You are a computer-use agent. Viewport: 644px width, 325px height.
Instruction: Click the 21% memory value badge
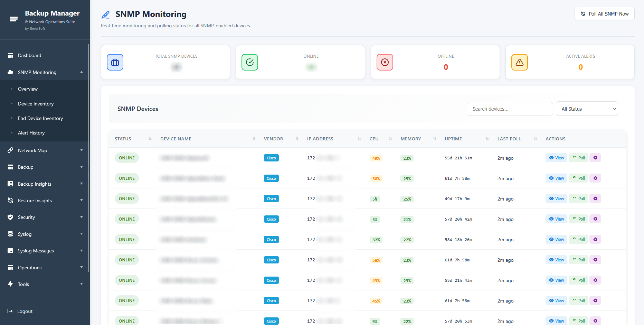click(407, 220)
